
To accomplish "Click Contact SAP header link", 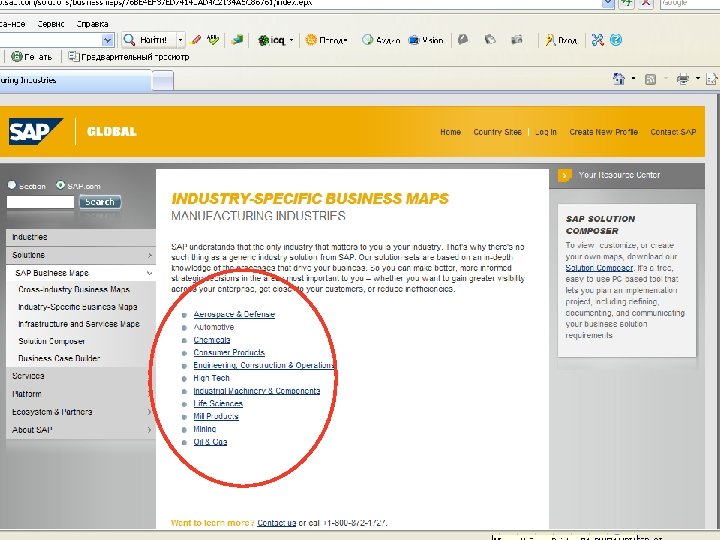I will coord(673,132).
